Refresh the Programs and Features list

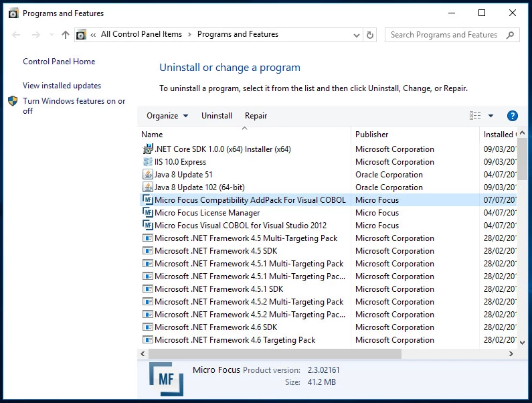(370, 35)
